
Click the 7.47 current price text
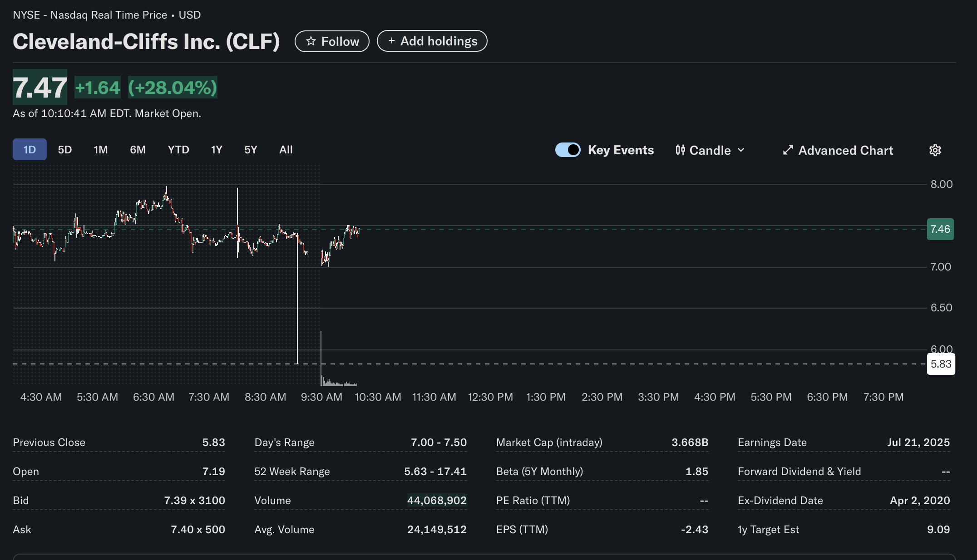click(x=40, y=88)
